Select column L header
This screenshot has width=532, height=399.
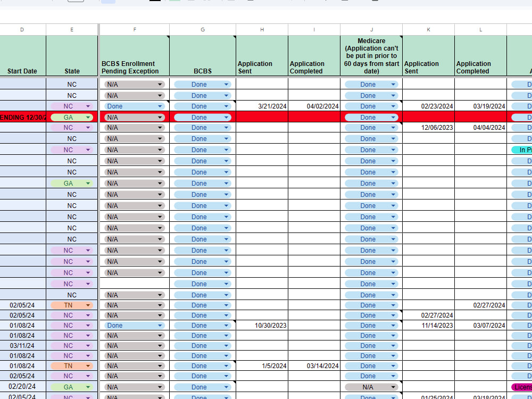coord(481,30)
